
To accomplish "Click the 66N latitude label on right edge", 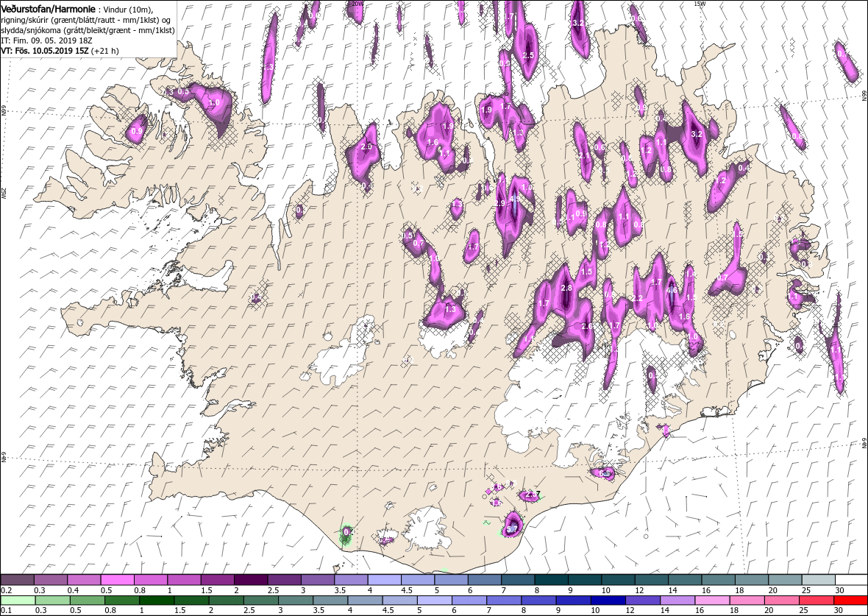I will [x=864, y=96].
